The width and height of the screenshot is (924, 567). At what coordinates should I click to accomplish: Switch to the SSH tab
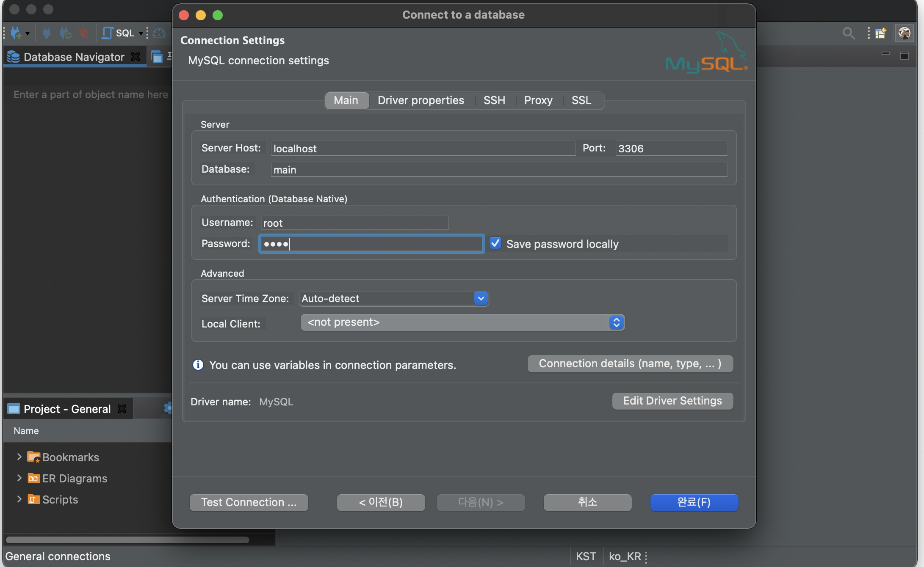494,100
